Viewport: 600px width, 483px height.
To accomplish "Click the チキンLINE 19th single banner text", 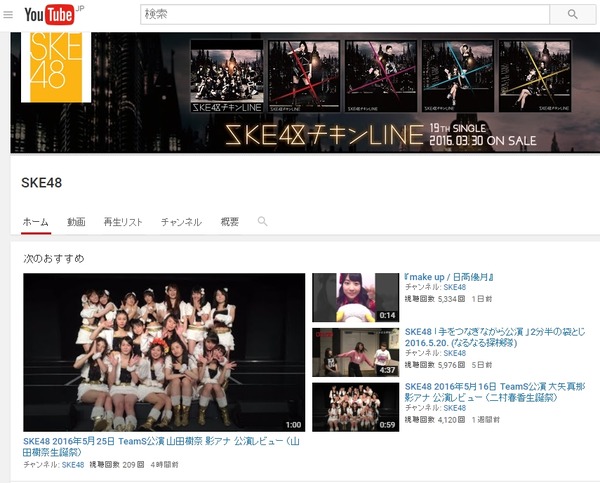I will [381, 135].
